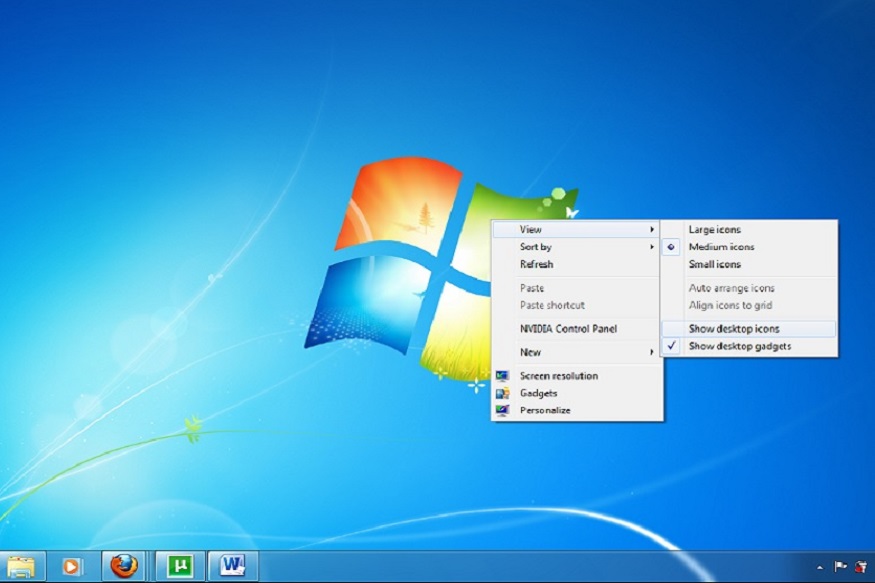Viewport: 875px width, 583px height.
Task: Open Personalize from the context menu
Action: 545,410
